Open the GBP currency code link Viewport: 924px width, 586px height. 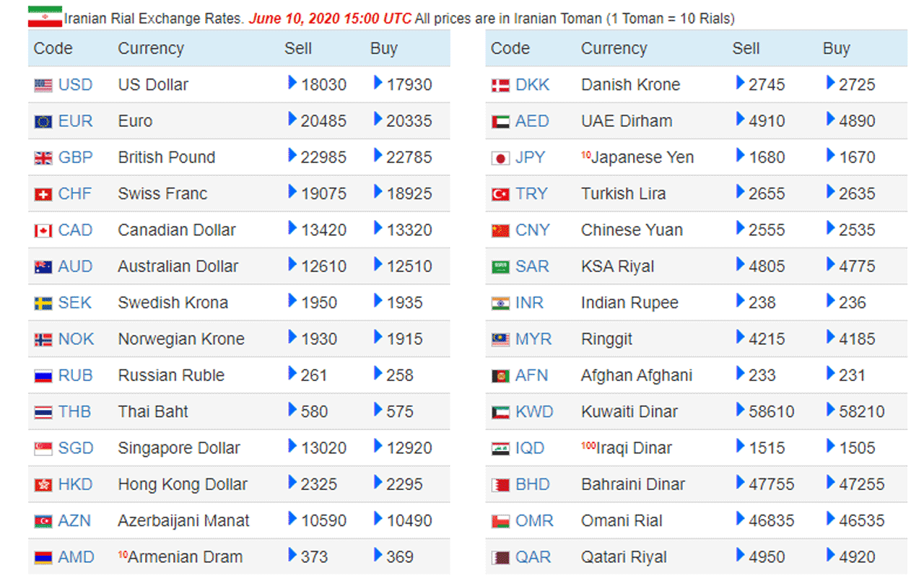coord(76,157)
